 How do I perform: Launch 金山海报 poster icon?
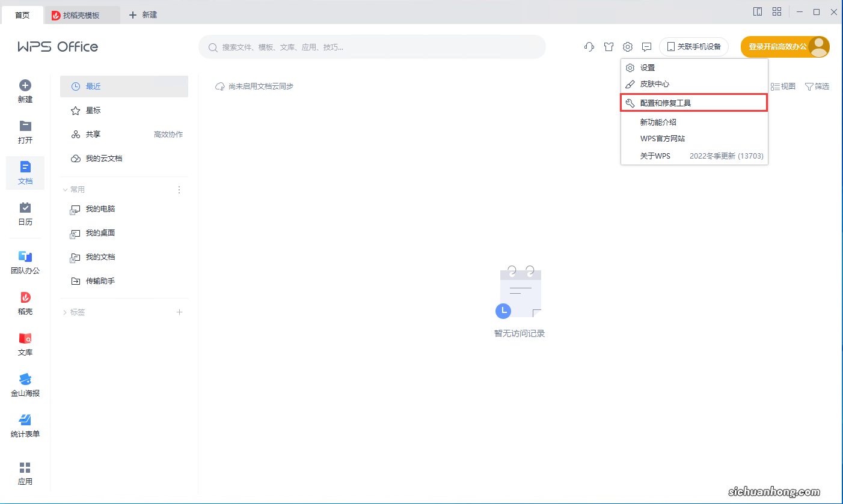click(x=25, y=379)
